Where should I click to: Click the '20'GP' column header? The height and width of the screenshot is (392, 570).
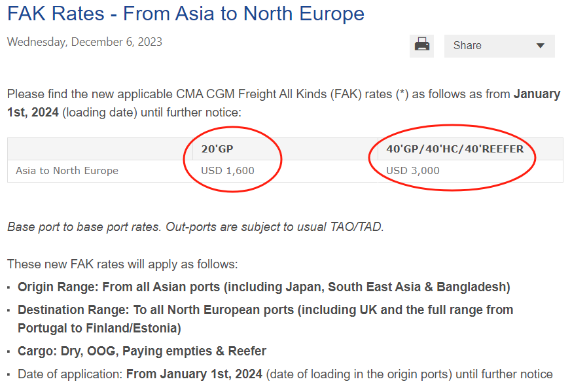click(x=217, y=149)
